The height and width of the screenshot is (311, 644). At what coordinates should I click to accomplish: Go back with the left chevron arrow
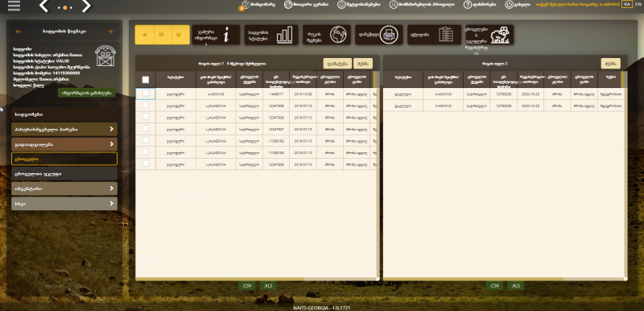coord(44,6)
